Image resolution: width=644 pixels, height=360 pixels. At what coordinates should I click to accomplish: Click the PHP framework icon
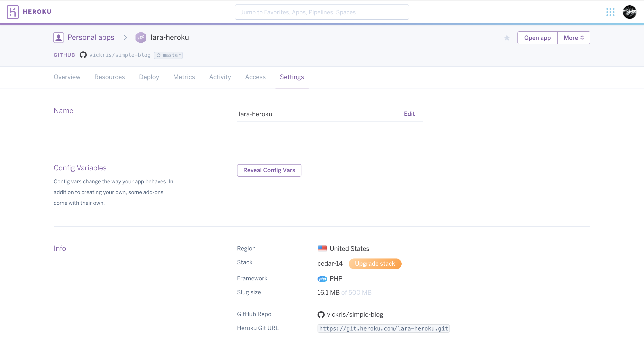click(x=322, y=279)
